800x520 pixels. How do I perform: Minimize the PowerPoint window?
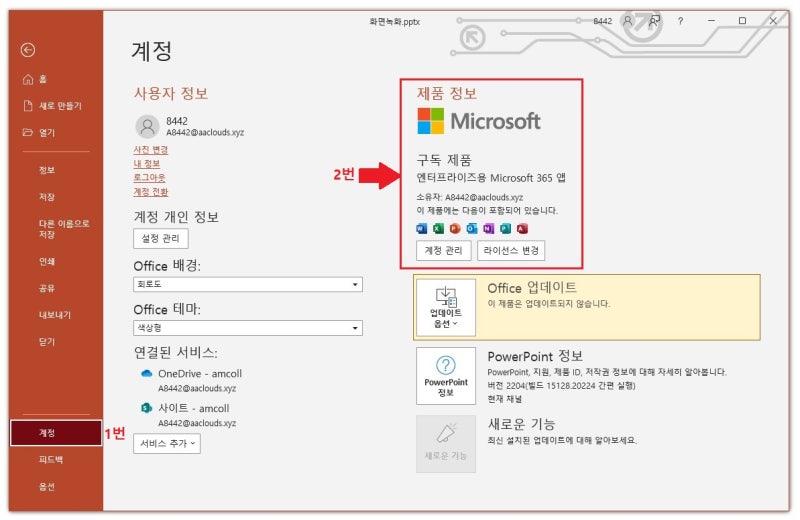(x=711, y=21)
